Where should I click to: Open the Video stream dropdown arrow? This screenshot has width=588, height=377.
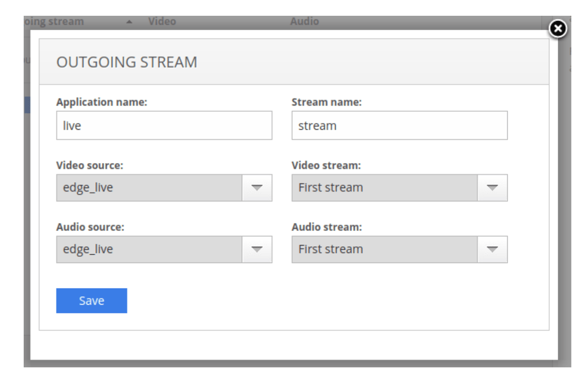coord(492,188)
